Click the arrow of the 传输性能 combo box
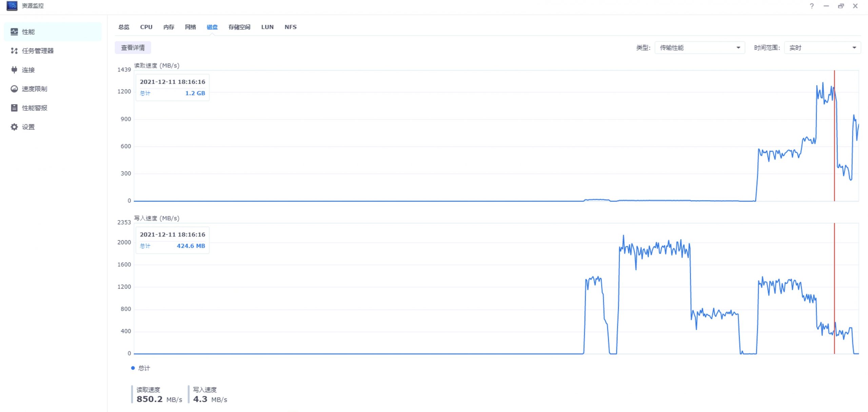The height and width of the screenshot is (412, 868). (738, 48)
